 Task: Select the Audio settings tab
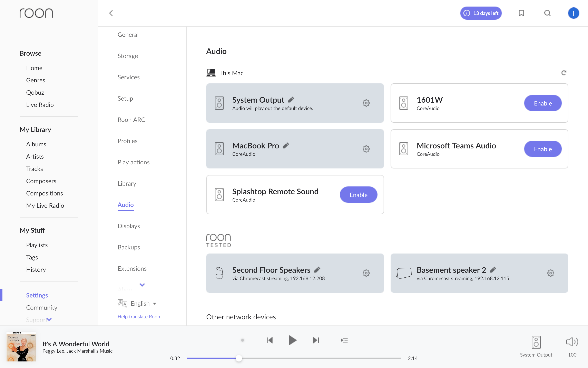126,205
